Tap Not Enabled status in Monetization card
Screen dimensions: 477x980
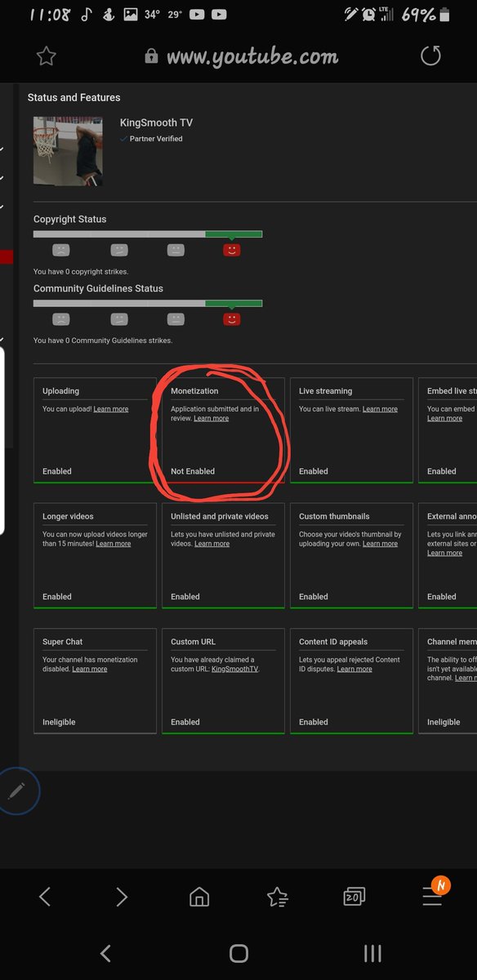[x=193, y=471]
